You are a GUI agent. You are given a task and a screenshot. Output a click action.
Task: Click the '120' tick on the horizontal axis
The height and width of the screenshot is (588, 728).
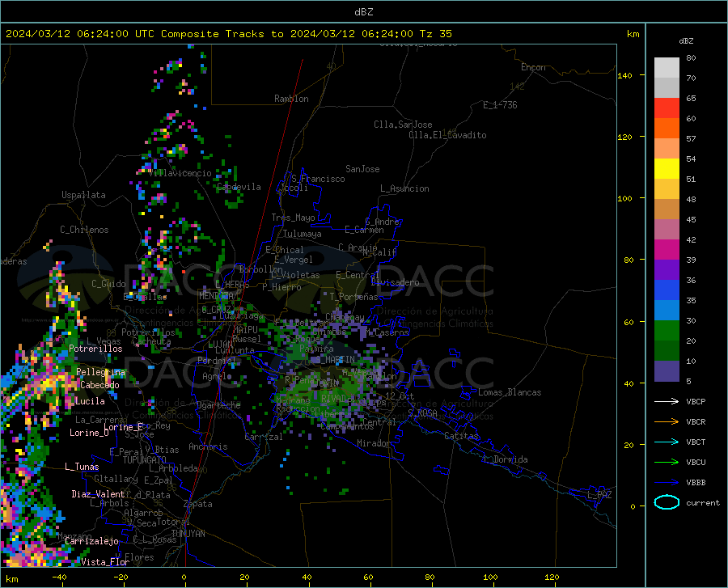pyautogui.click(x=552, y=577)
